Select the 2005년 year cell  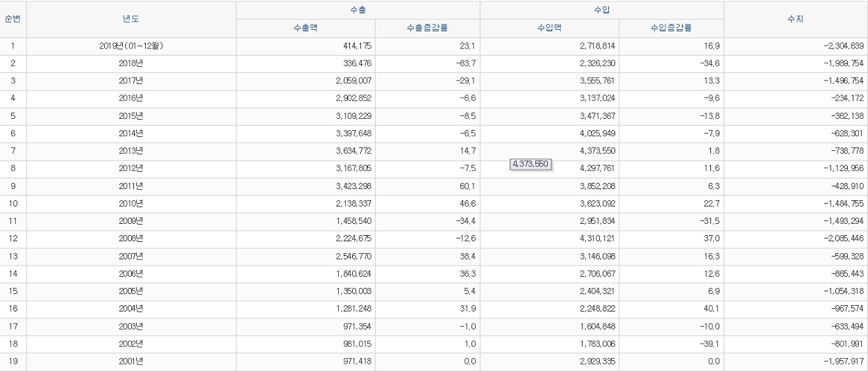[x=131, y=291]
